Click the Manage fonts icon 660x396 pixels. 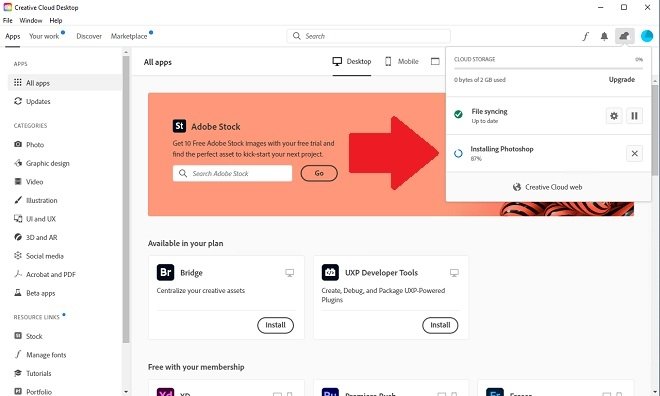tap(18, 354)
